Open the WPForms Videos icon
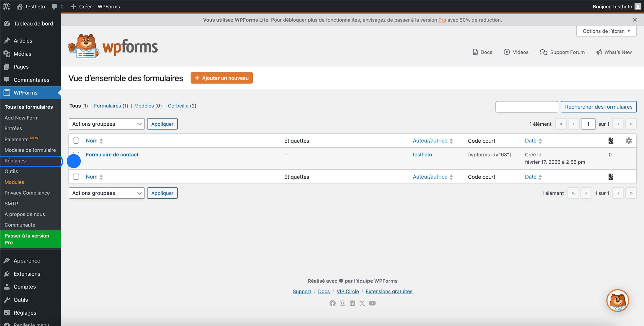644x326 pixels. click(507, 52)
